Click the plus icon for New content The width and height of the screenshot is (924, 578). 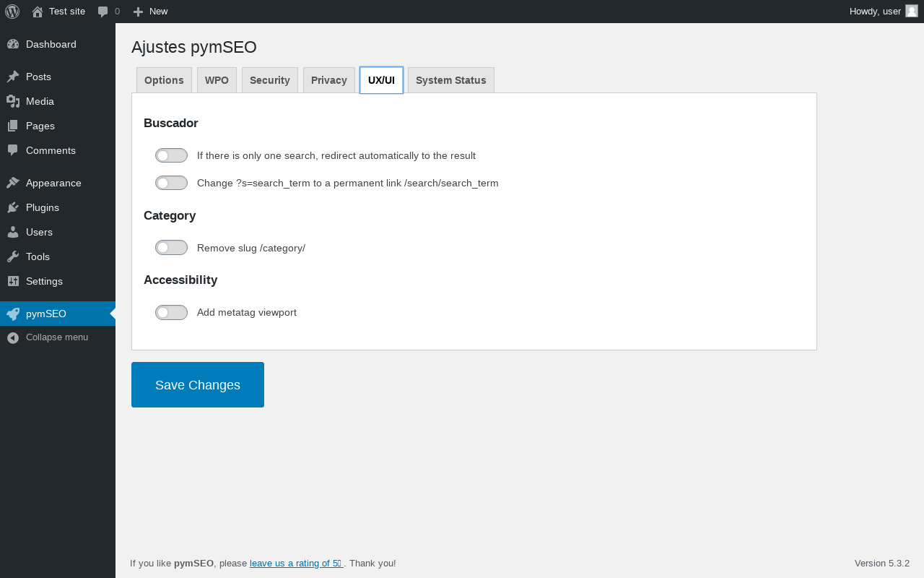pos(139,12)
